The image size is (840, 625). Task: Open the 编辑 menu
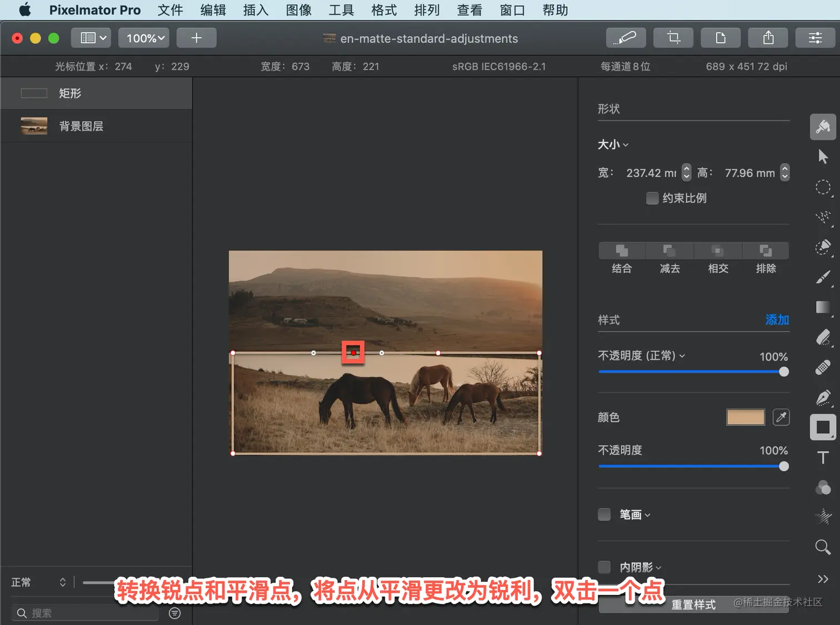(213, 10)
